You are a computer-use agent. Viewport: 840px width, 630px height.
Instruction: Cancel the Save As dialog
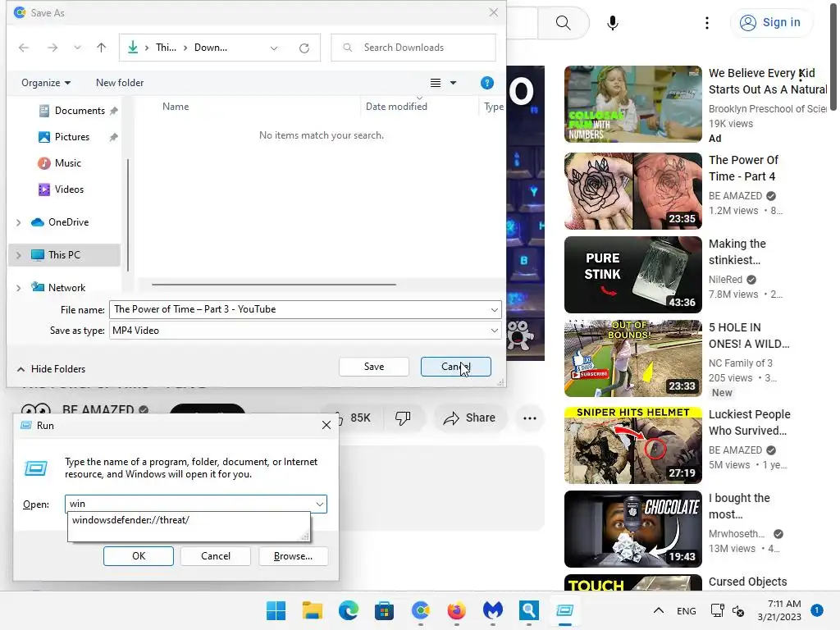pos(456,367)
